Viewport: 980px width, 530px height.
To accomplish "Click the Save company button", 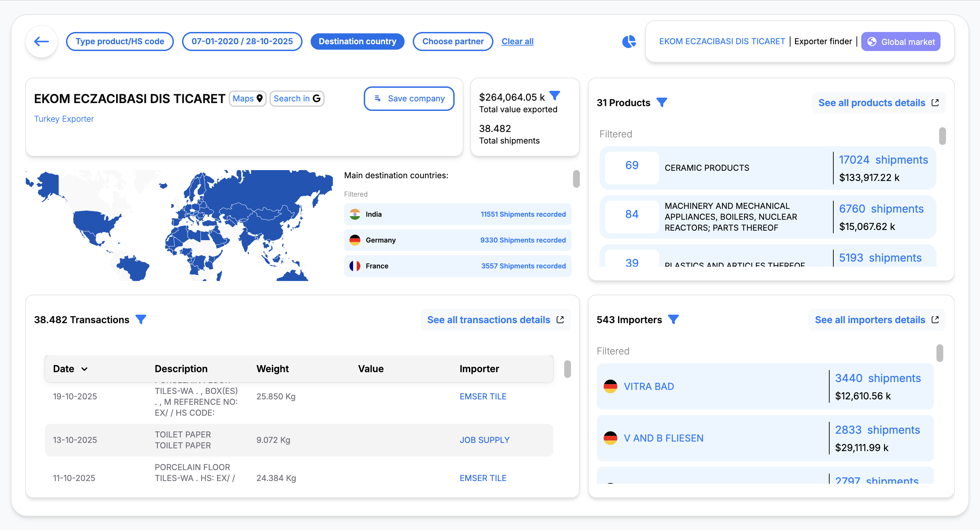I will point(409,98).
